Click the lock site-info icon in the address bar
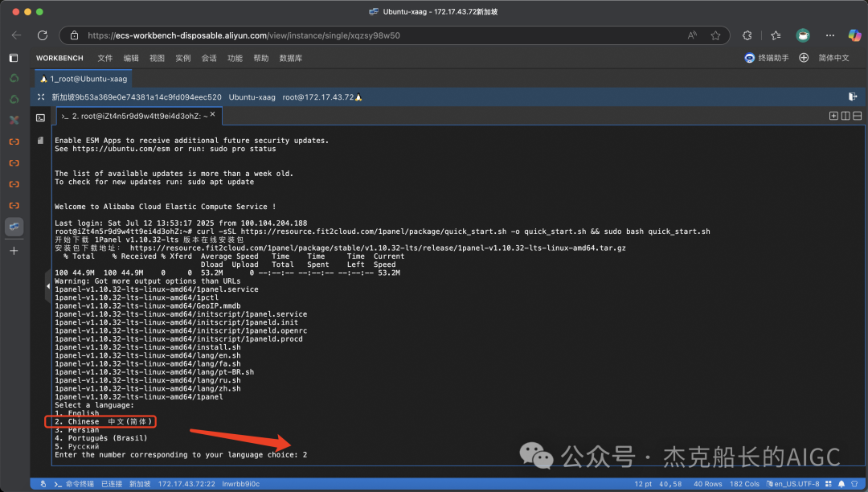The image size is (868, 492). click(74, 35)
